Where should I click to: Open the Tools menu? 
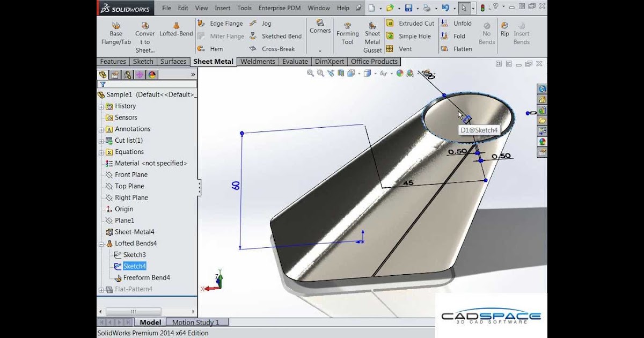(x=244, y=8)
